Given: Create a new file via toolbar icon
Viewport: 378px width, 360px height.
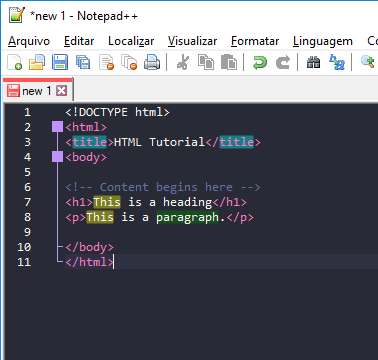Looking at the screenshot, I should coord(15,62).
